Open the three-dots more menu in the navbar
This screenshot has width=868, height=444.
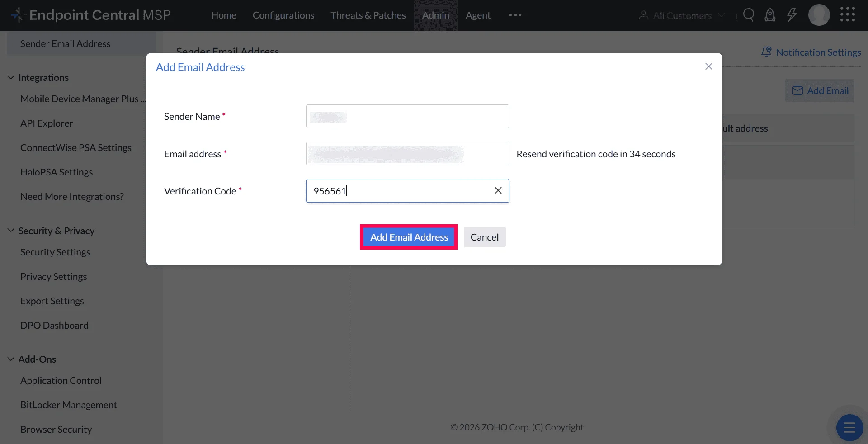coord(515,15)
